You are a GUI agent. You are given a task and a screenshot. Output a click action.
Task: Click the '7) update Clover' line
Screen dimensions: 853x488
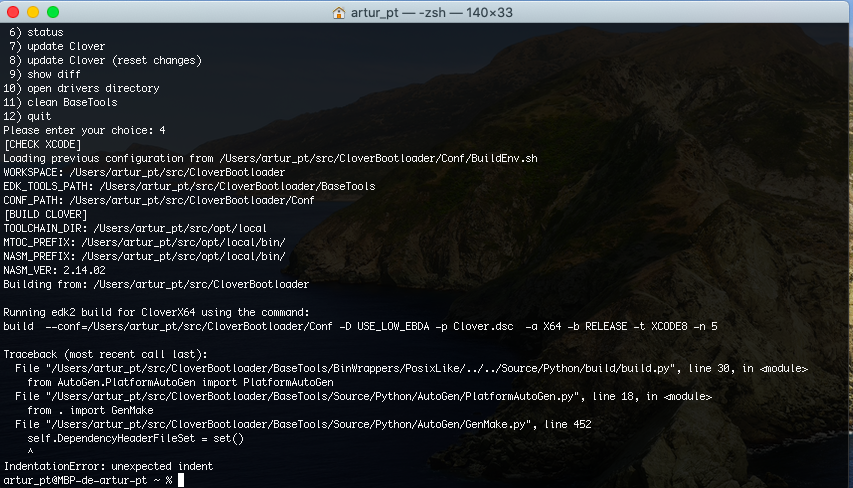[57, 46]
